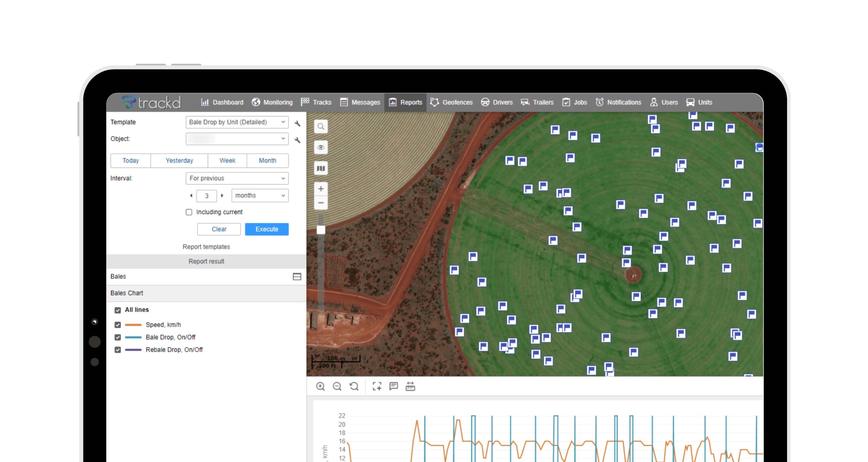Enable the Including current checkbox
This screenshot has width=868, height=462.
point(189,212)
